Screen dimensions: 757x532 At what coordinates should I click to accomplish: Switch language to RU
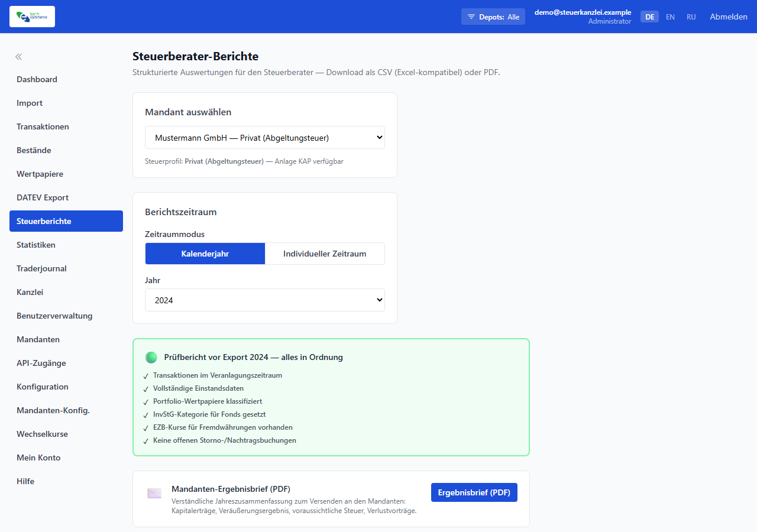click(x=691, y=17)
